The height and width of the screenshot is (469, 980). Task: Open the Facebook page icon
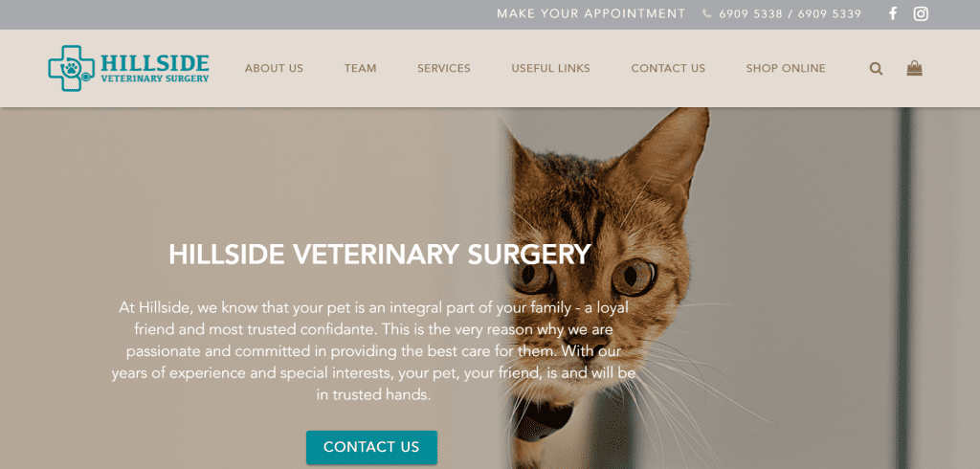(893, 13)
